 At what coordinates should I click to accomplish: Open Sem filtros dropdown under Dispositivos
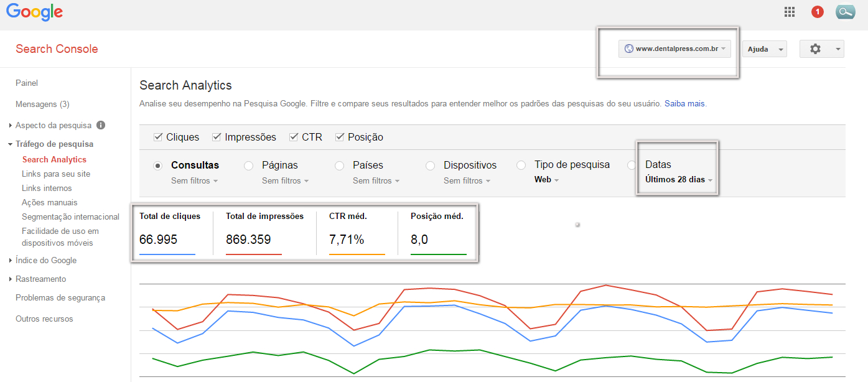coord(467,181)
